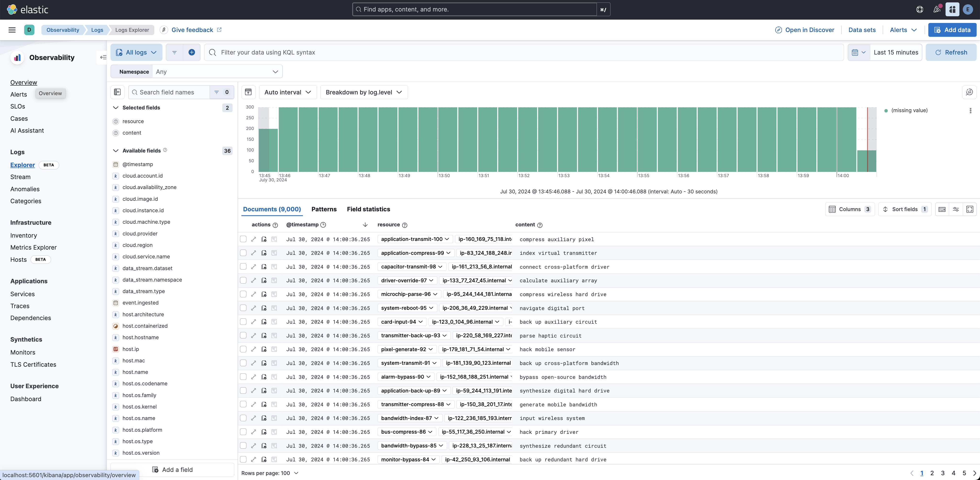Focus the KQL filter input
This screenshot has width=980, height=480.
pyautogui.click(x=524, y=52)
